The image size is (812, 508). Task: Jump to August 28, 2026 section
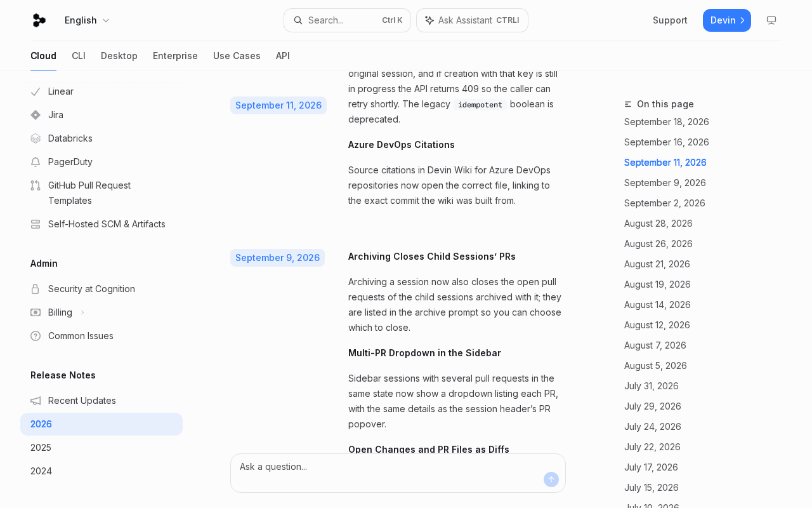(658, 224)
